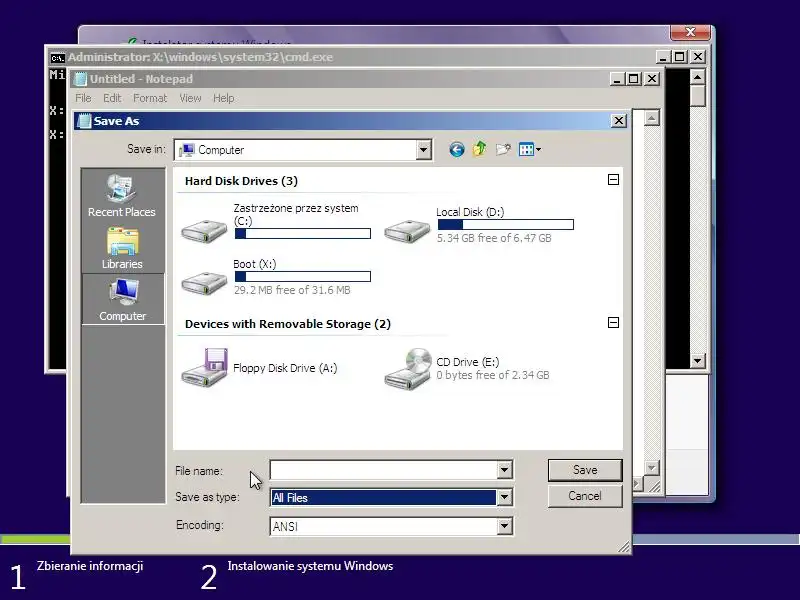Open Notepad Edit menu
Image resolution: width=800 pixels, height=600 pixels.
click(112, 98)
